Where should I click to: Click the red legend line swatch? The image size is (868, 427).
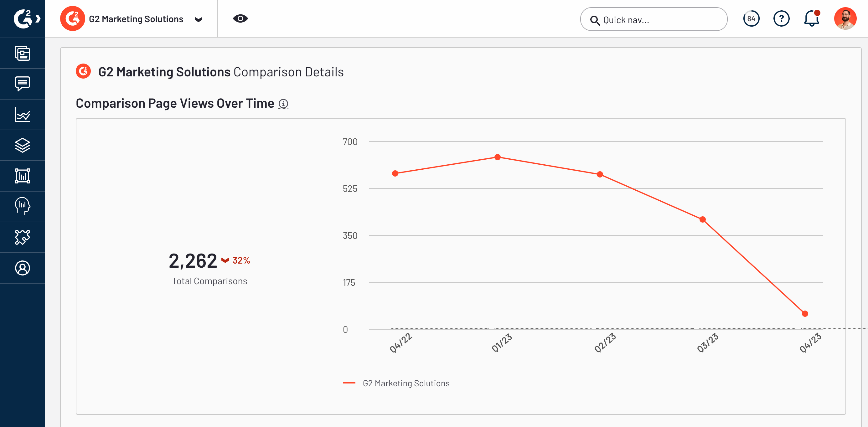coord(349,383)
